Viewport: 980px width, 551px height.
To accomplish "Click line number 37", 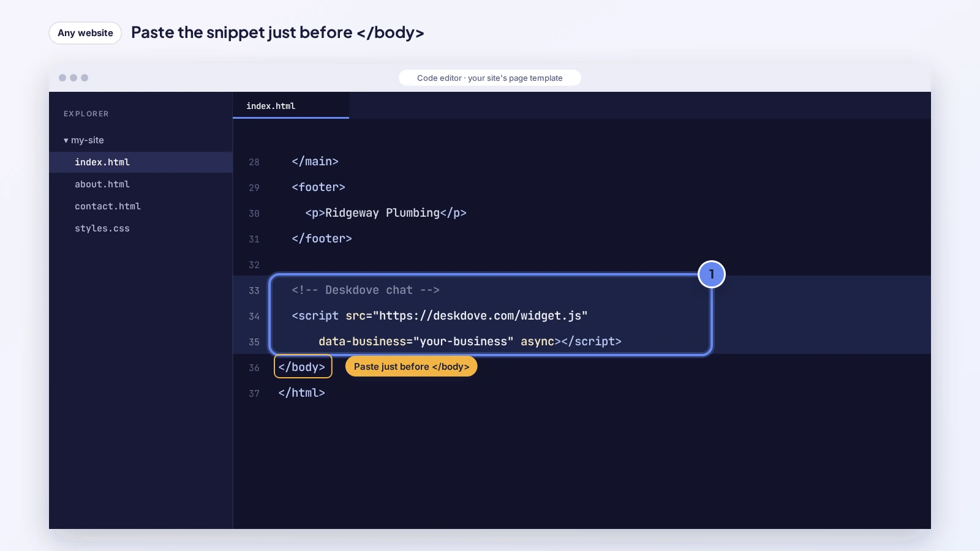I will coord(254,394).
